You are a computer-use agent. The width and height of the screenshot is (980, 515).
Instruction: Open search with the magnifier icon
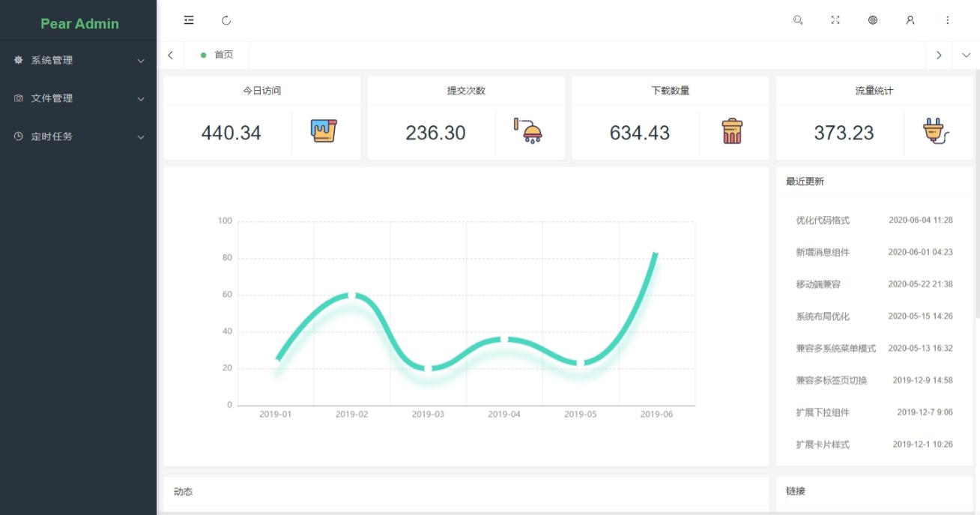click(x=798, y=20)
